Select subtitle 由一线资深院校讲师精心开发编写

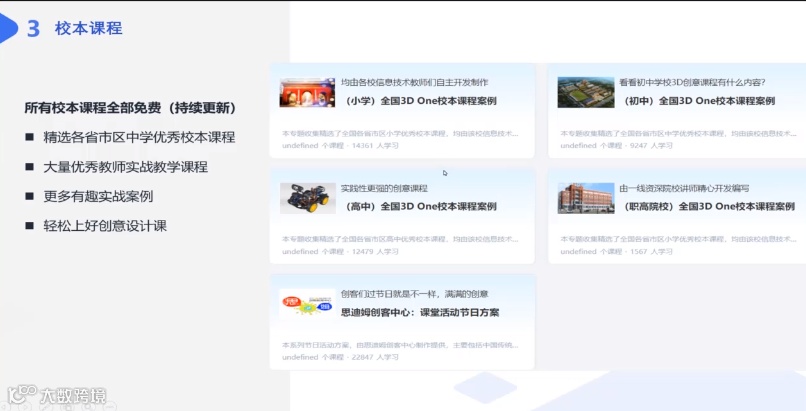click(684, 188)
